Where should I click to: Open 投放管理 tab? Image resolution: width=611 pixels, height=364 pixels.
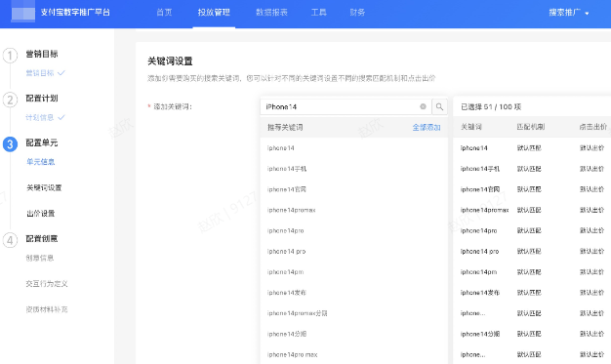tap(214, 13)
